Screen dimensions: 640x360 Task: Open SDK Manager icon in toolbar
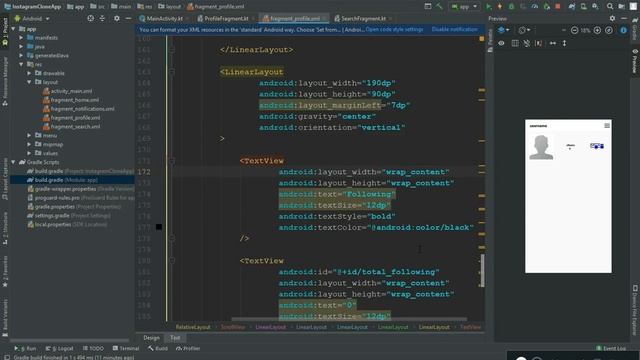click(595, 7)
